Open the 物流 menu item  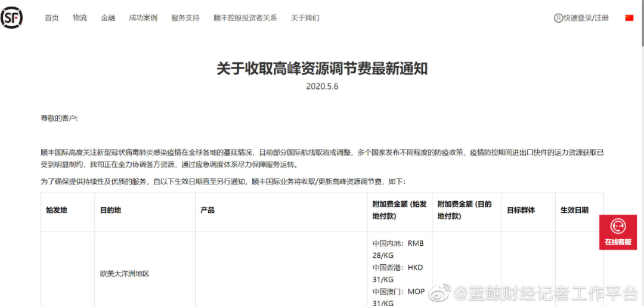(x=80, y=18)
